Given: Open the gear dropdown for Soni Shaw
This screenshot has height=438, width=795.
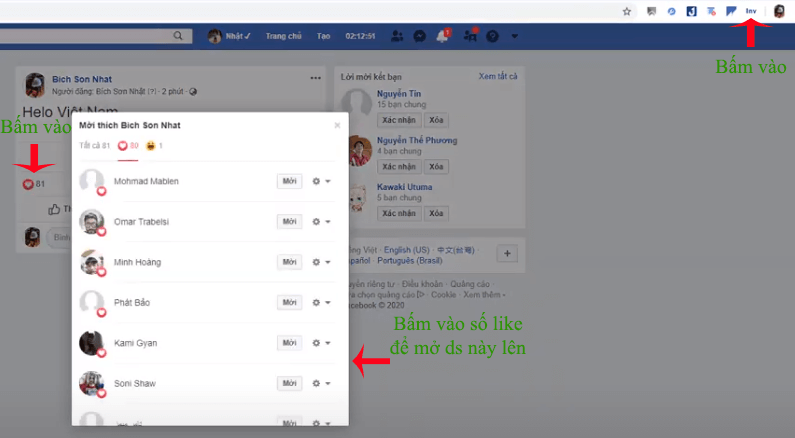Looking at the screenshot, I should pos(321,384).
